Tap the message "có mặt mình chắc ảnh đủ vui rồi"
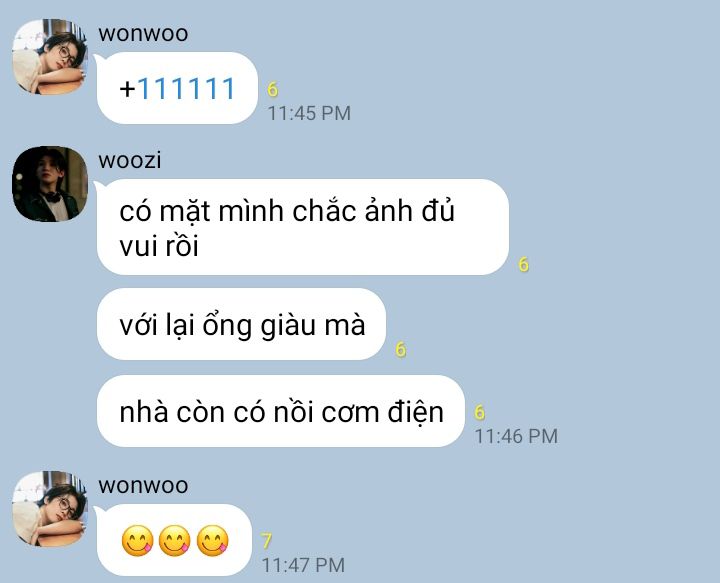This screenshot has width=720, height=583. coord(303,227)
